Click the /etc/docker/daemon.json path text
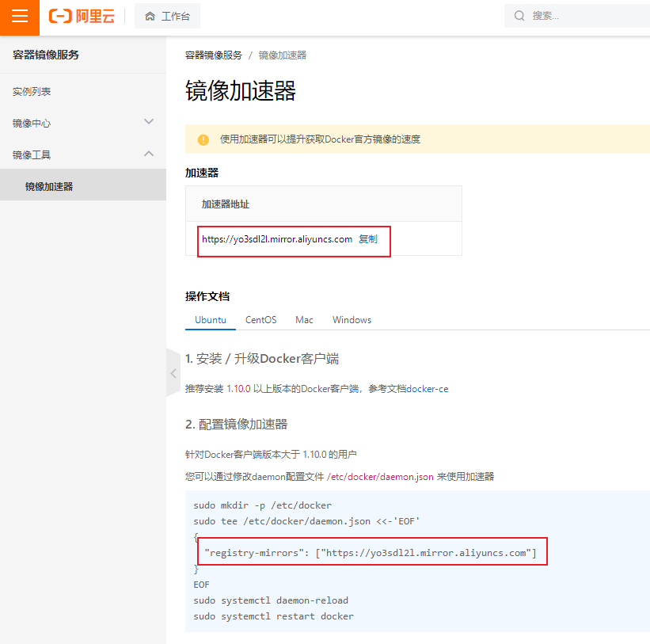The height and width of the screenshot is (644, 650). coord(380,477)
